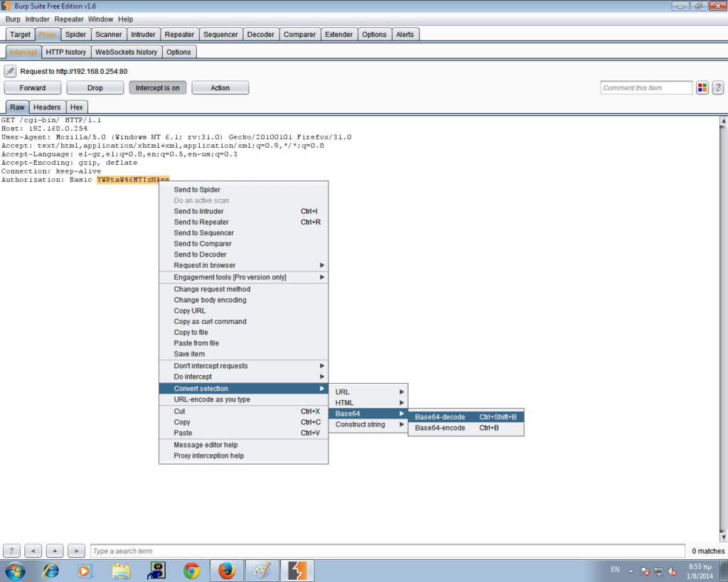Click the search term input field
The width and height of the screenshot is (728, 582).
pyautogui.click(x=387, y=551)
